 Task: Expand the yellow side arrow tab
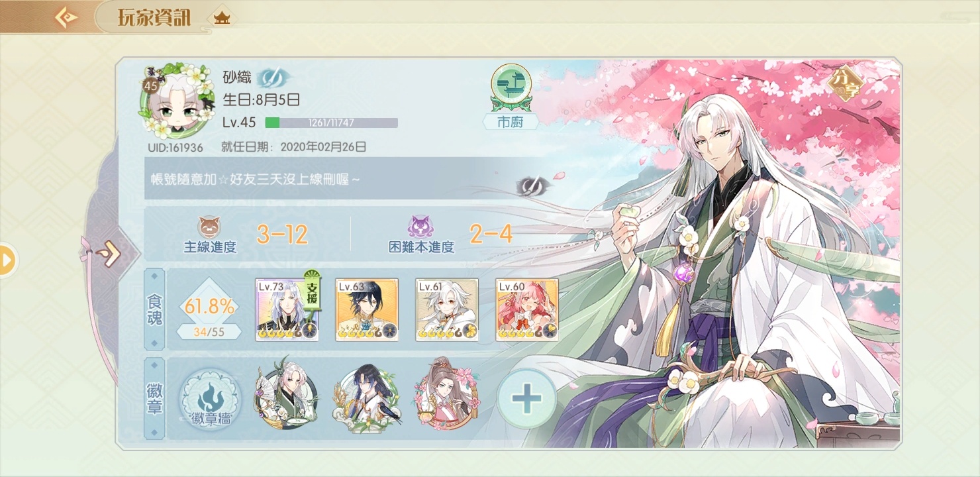pyautogui.click(x=7, y=260)
